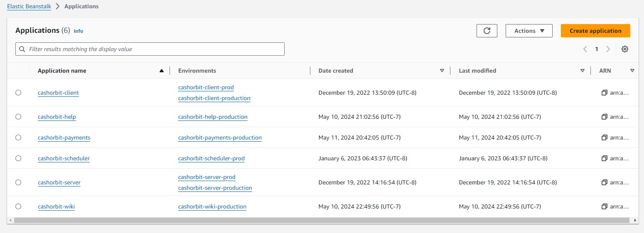Viewport: 644px width, 233px height.
Task: Sort by Date created column arrow
Action: pyautogui.click(x=442, y=71)
